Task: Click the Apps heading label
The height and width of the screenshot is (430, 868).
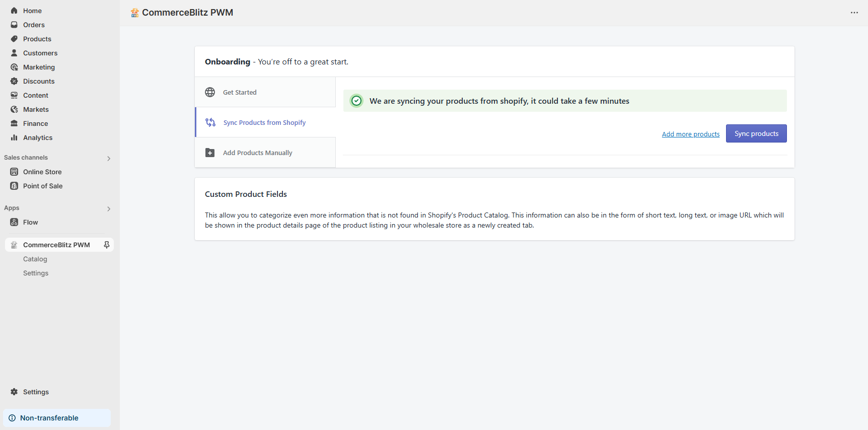Action: (x=12, y=208)
